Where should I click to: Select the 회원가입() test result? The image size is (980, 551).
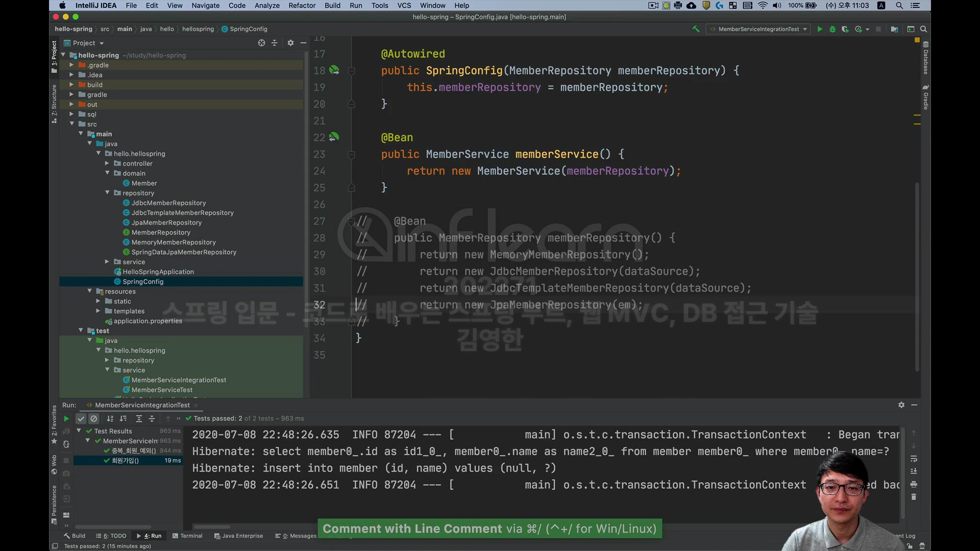128,460
